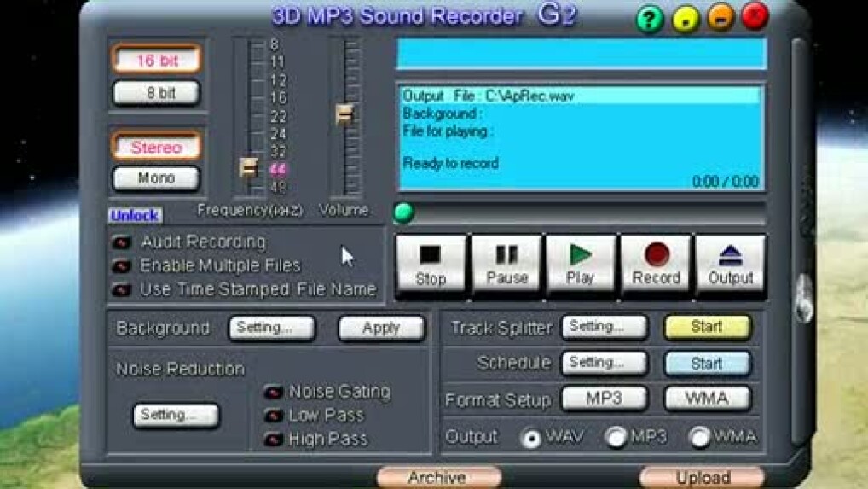Open the Output file eject button
Viewport: 868px width, 489px height.
[x=731, y=265]
